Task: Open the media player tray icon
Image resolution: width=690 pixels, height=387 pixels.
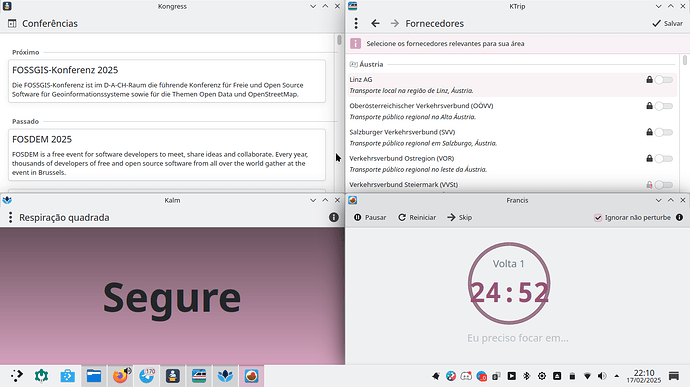Action: point(511,376)
